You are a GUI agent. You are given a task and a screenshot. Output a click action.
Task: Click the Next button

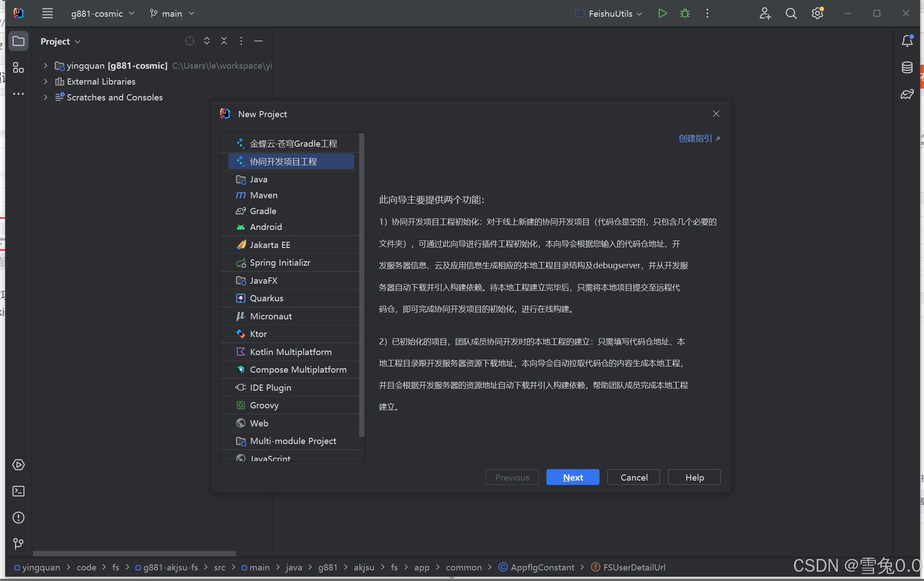tap(573, 477)
